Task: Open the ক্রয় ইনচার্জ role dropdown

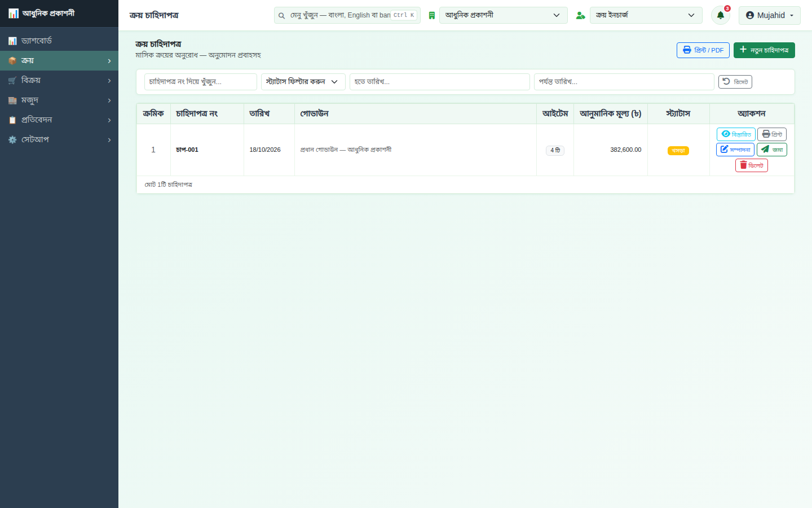Action: tap(646, 15)
